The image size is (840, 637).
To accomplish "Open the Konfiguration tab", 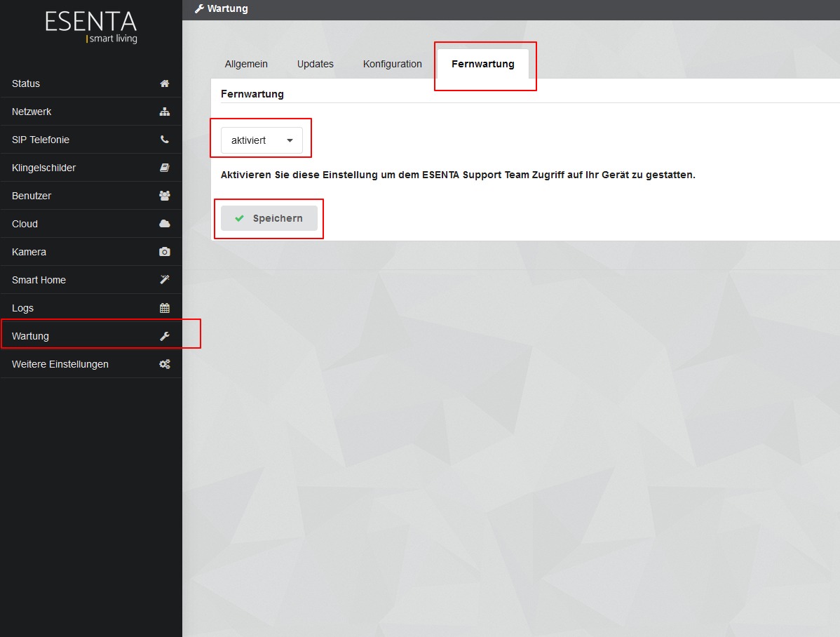I will point(393,65).
